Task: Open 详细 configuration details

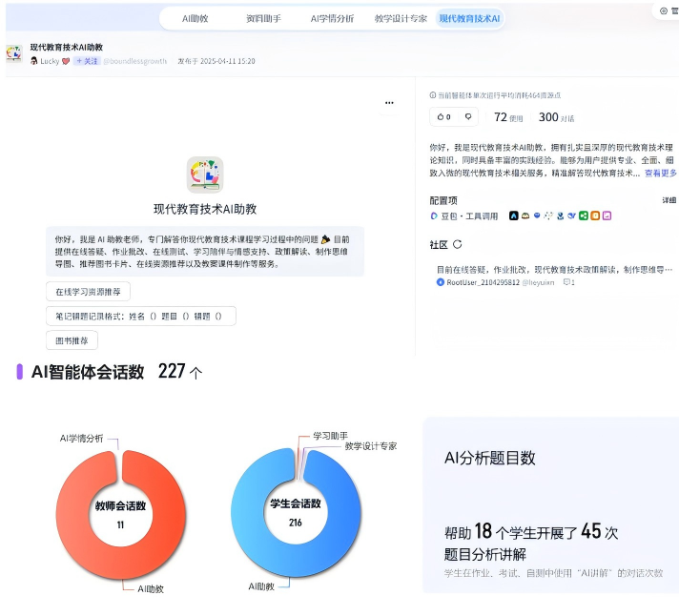Action: [x=669, y=201]
